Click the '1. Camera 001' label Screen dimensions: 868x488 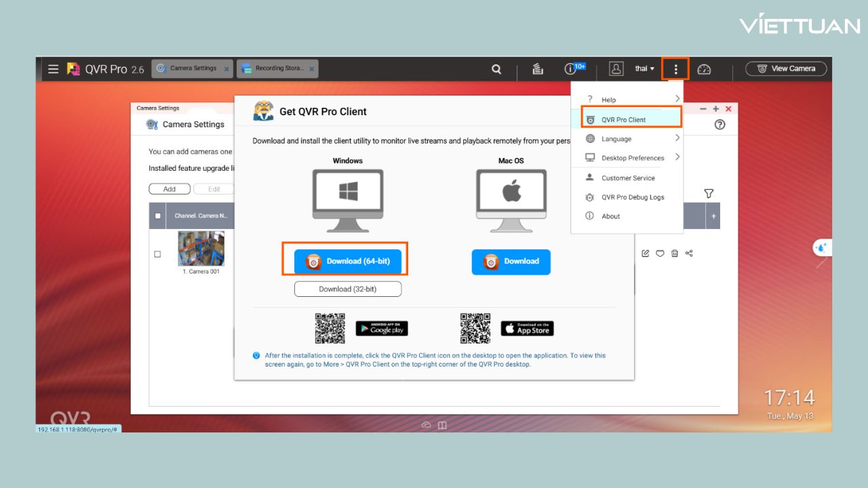click(201, 271)
